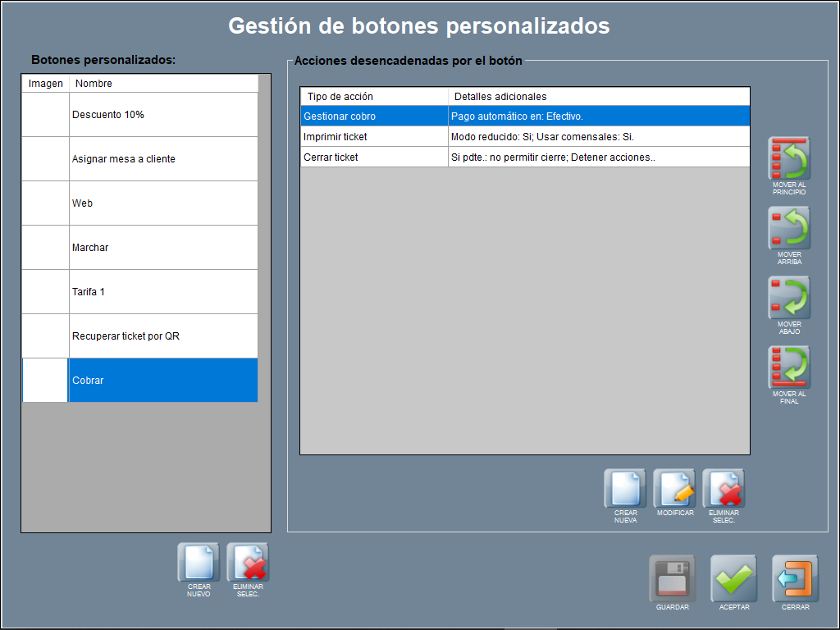Delete selected action with Eliminar Selec.

point(724,490)
